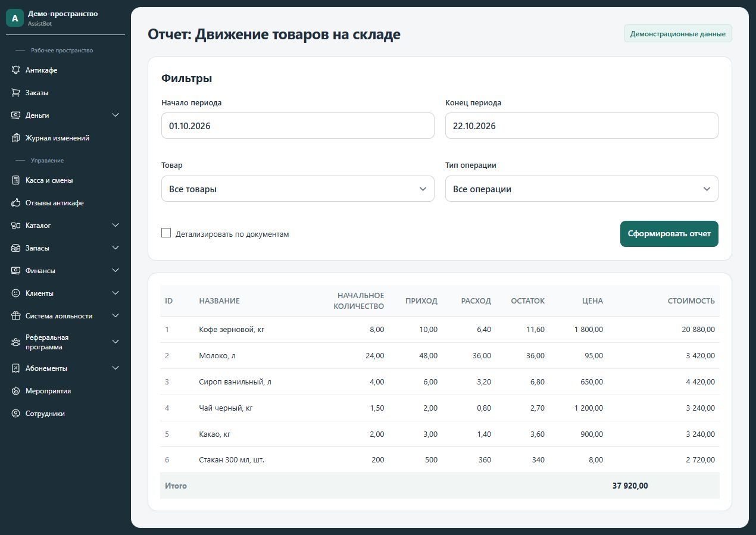Viewport: 756px width, 535px height.
Task: Click the ОСТАТОК column header
Action: pyautogui.click(x=527, y=301)
